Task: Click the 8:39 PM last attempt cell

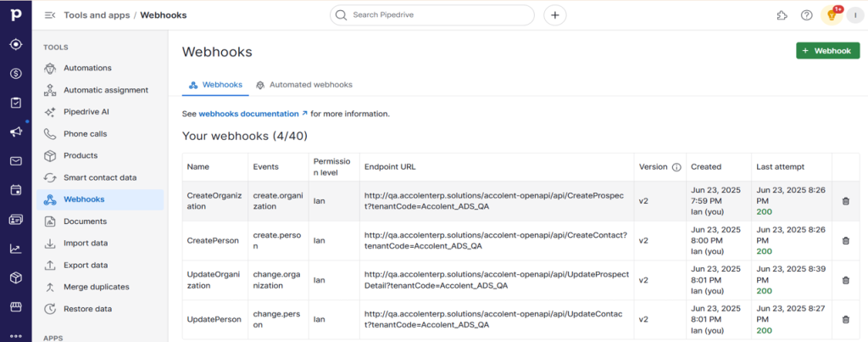Action: coord(791,280)
